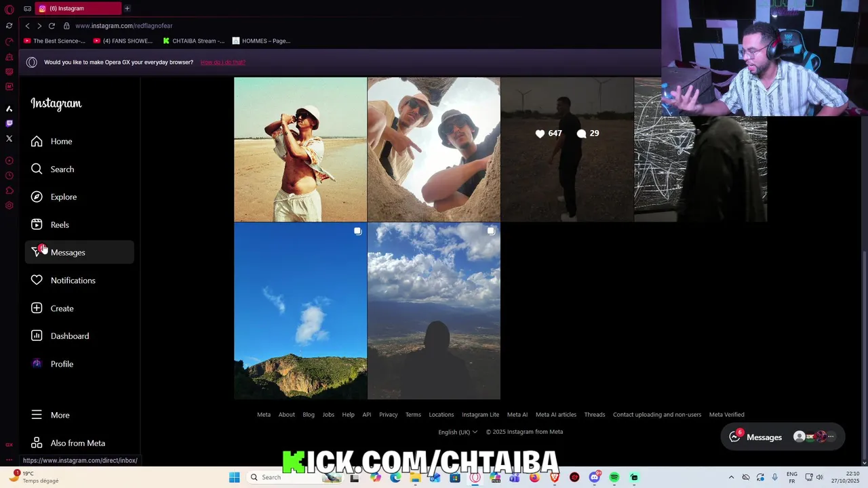Go to the Explore page

click(x=79, y=197)
